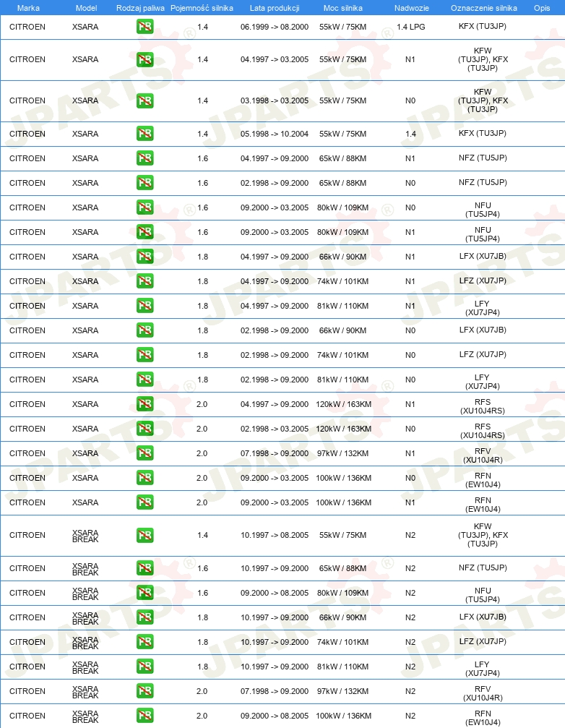Click "100kW / 136KM" in the N2 row
This screenshot has width=565, height=728.
click(x=344, y=716)
